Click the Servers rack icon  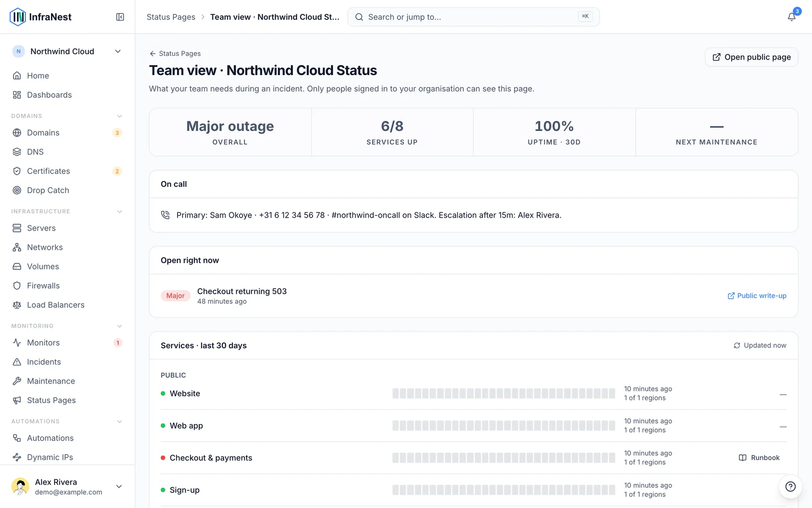click(x=17, y=228)
